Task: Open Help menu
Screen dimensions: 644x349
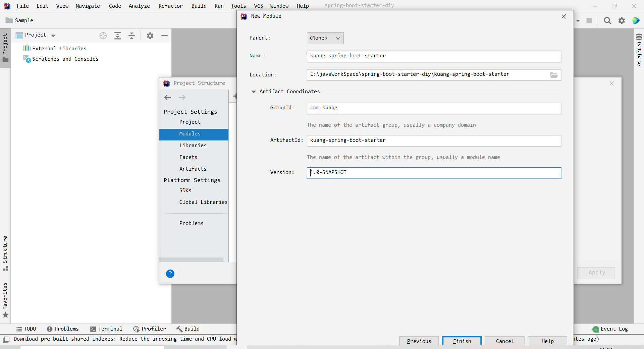Action: click(303, 6)
